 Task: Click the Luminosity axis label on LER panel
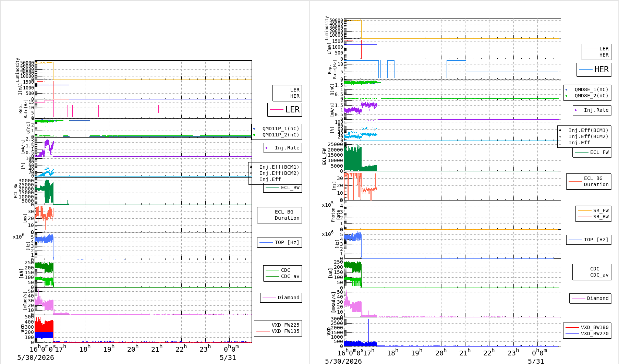(x=17, y=70)
